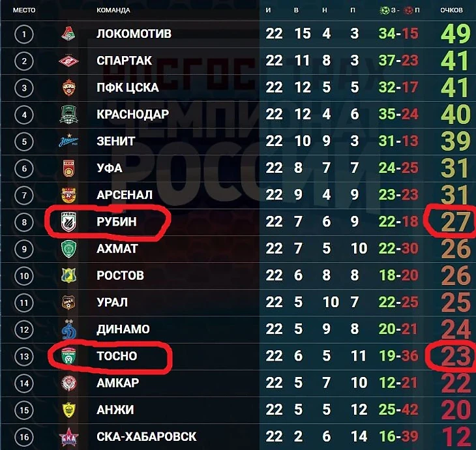Click the goals scored ball icon in the header

pos(384,10)
